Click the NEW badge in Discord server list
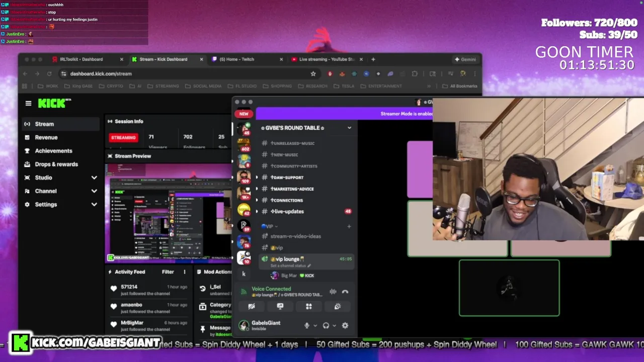Image resolution: width=644 pixels, height=362 pixels. [244, 114]
